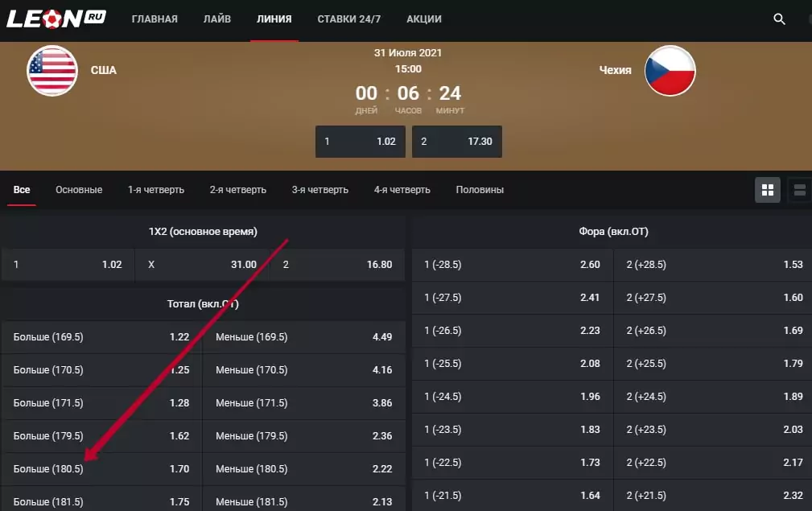This screenshot has width=812, height=511.
Task: Switch to list view layout icon
Action: 800,190
